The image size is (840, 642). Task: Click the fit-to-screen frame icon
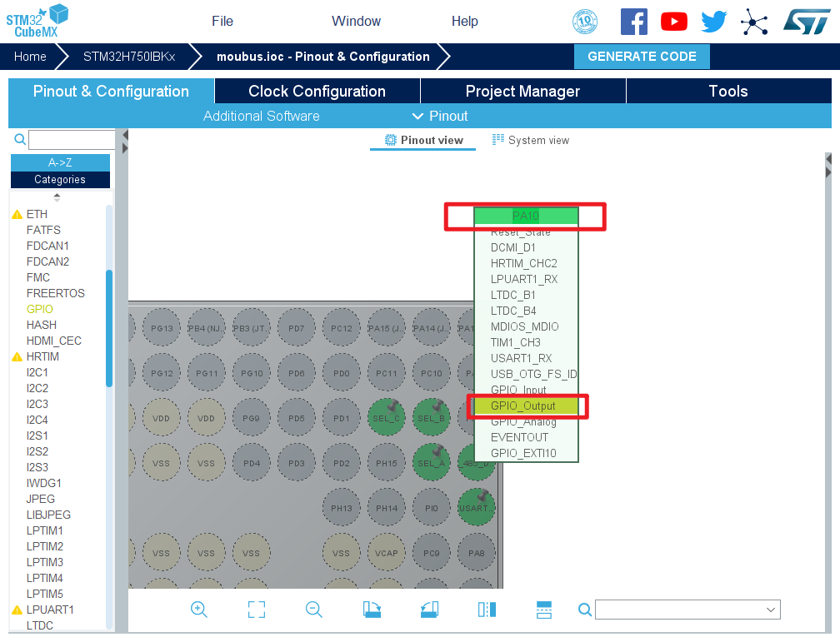coord(257,610)
